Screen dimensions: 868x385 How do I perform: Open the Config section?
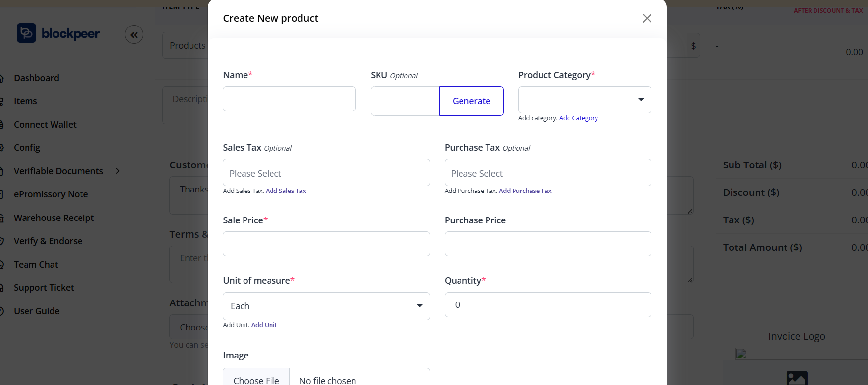(x=27, y=147)
